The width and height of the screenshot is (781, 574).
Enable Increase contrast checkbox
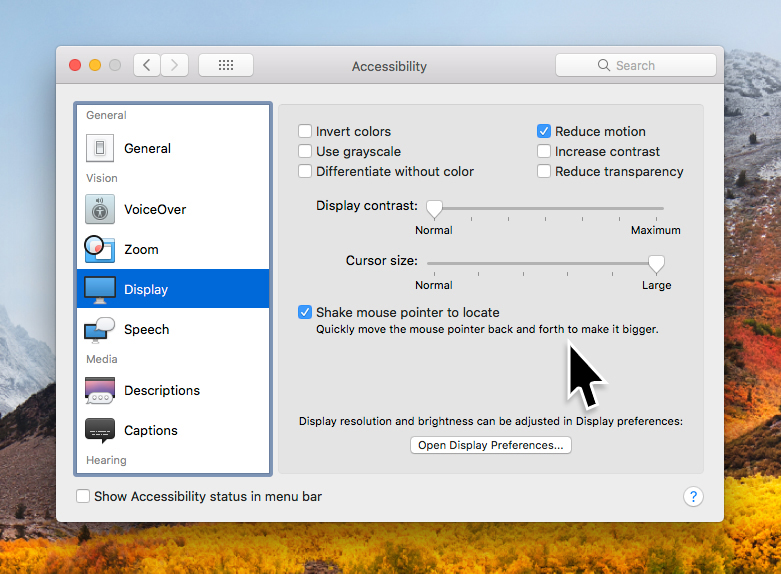544,151
